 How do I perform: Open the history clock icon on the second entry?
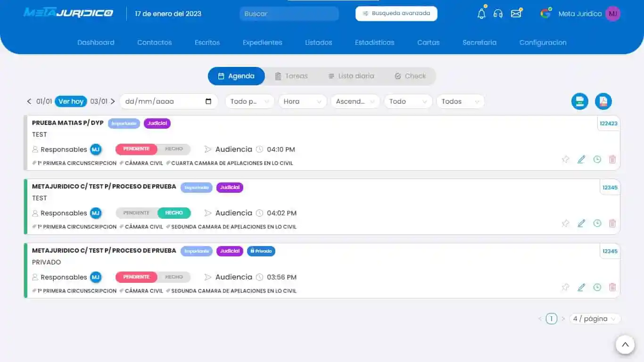click(597, 223)
